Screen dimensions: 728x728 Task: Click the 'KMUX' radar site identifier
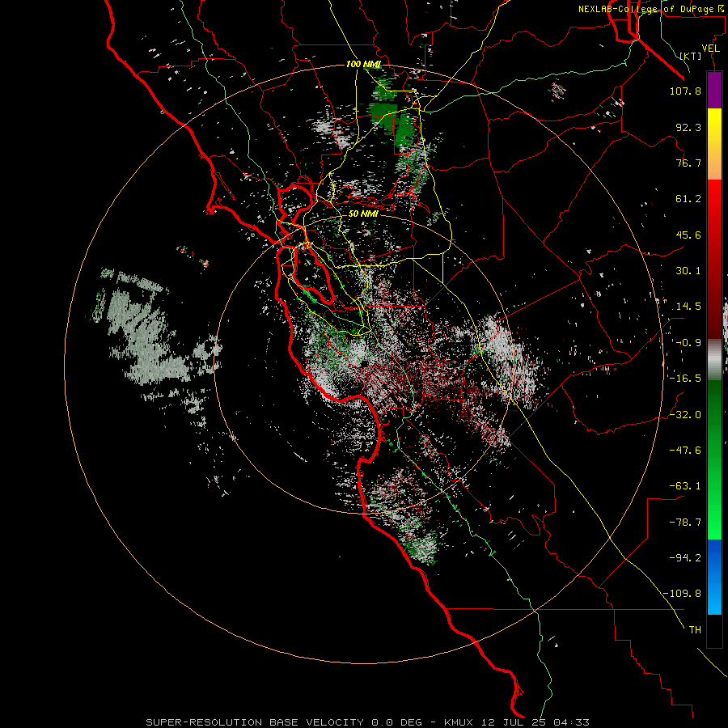(459, 722)
